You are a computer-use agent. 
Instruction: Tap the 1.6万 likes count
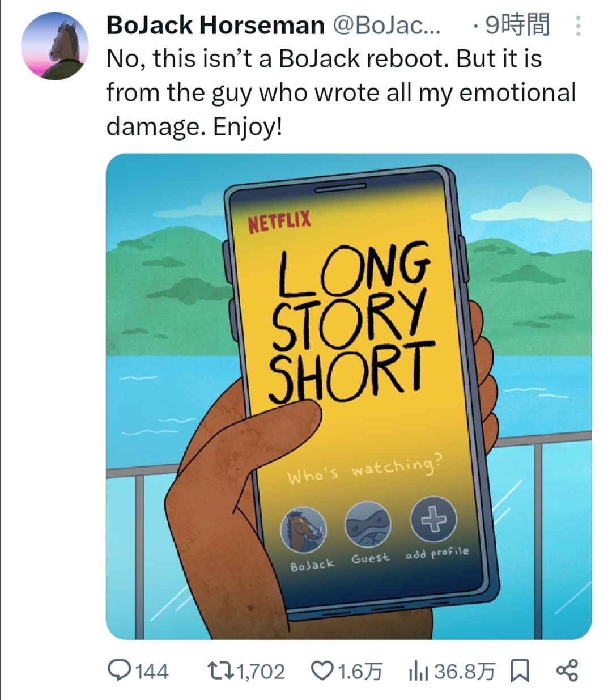click(x=360, y=672)
